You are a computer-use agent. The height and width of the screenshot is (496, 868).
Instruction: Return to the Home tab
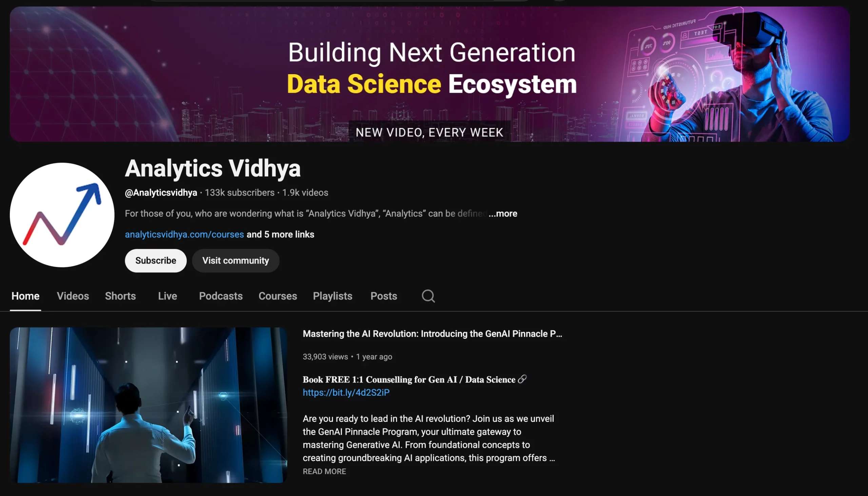click(x=25, y=296)
